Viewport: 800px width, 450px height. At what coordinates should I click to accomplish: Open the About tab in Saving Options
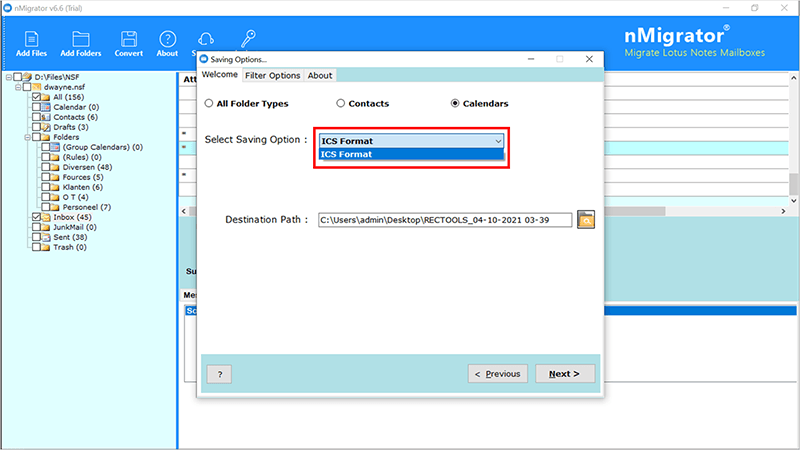click(320, 75)
